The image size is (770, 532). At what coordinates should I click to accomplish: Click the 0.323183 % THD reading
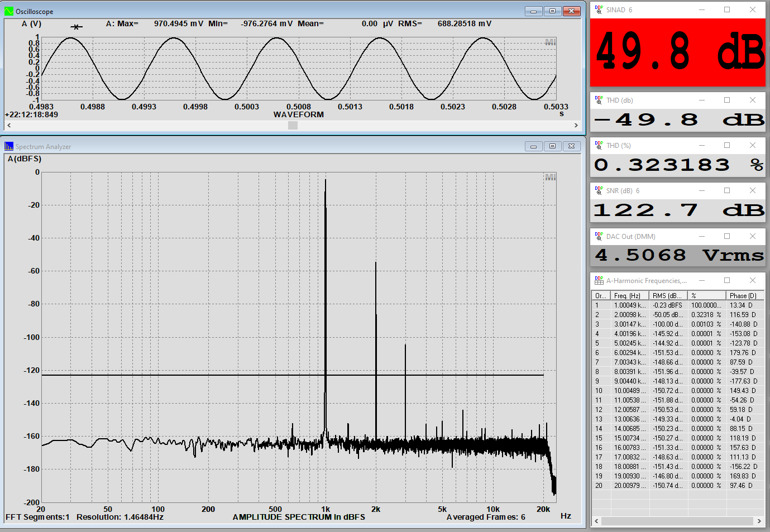[679, 165]
